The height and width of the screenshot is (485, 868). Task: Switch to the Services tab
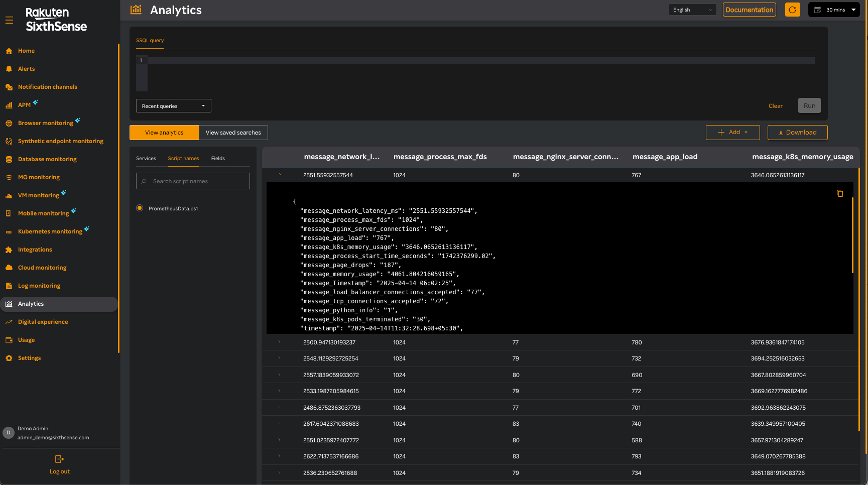click(146, 158)
